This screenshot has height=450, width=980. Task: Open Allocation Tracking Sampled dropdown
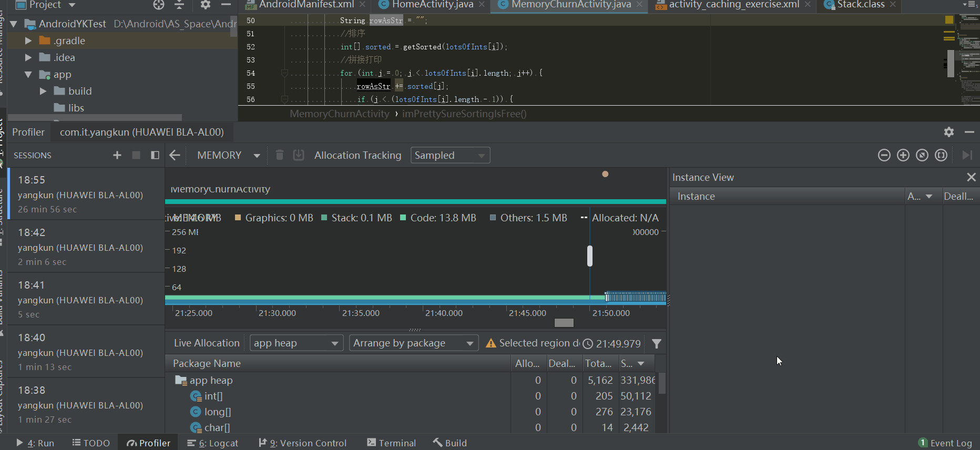pyautogui.click(x=450, y=155)
